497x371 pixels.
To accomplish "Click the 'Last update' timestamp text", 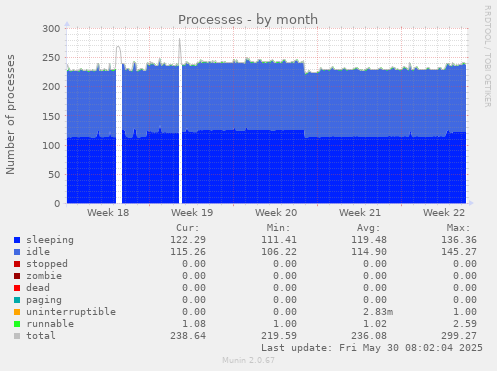I will pos(372,348).
